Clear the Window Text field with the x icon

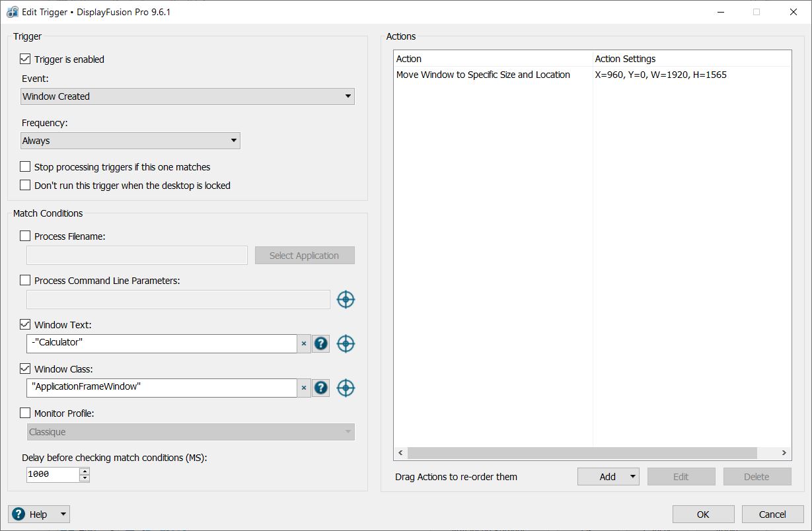click(304, 343)
